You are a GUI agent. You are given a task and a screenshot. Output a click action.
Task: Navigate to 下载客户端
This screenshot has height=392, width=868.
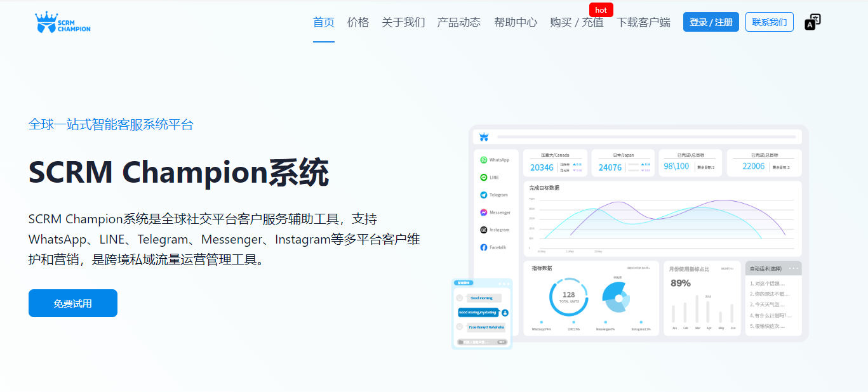pyautogui.click(x=643, y=22)
